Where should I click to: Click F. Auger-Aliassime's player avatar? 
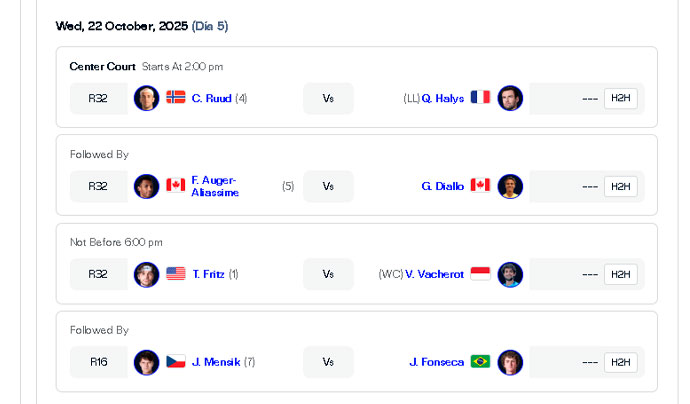coord(147,186)
